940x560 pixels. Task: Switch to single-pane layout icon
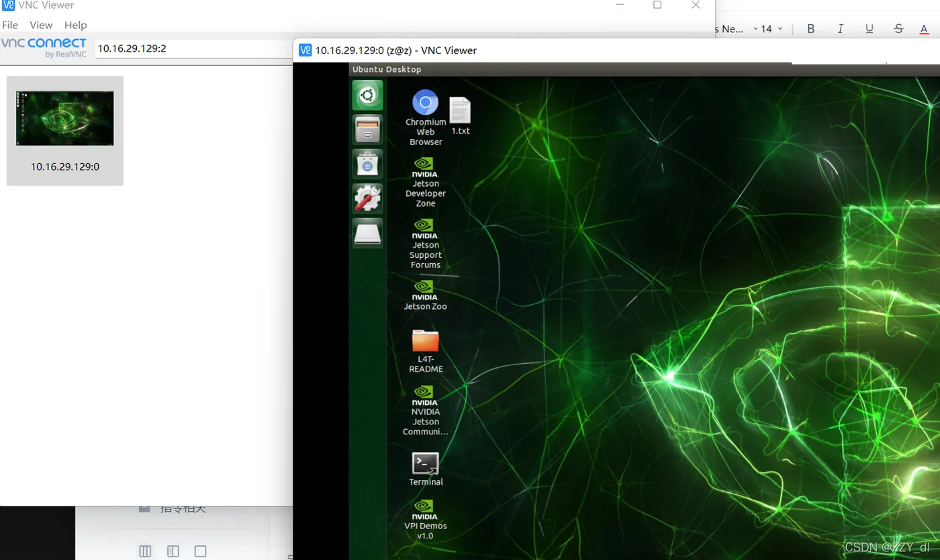pyautogui.click(x=200, y=551)
